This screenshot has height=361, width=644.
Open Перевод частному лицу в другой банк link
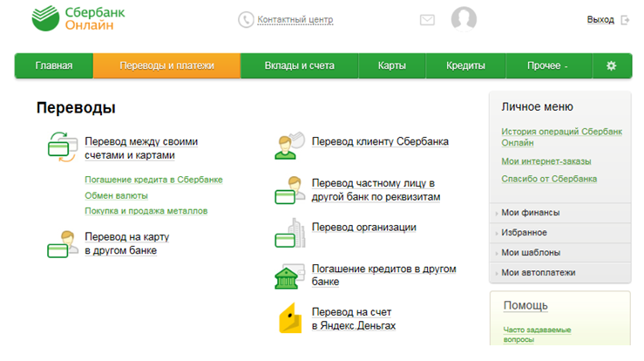376,190
